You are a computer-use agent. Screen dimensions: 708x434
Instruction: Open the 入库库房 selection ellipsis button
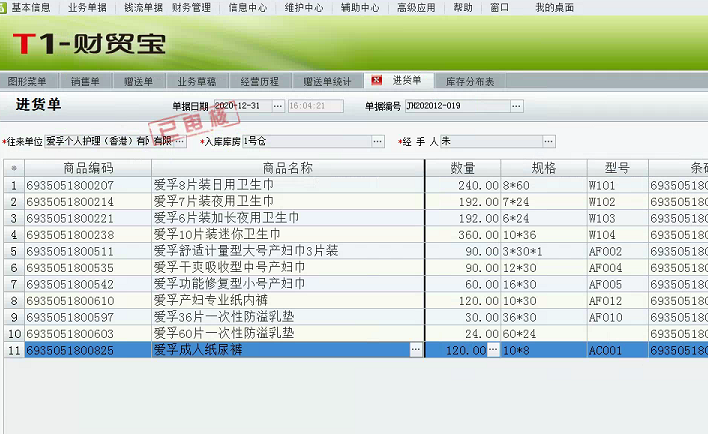[377, 141]
